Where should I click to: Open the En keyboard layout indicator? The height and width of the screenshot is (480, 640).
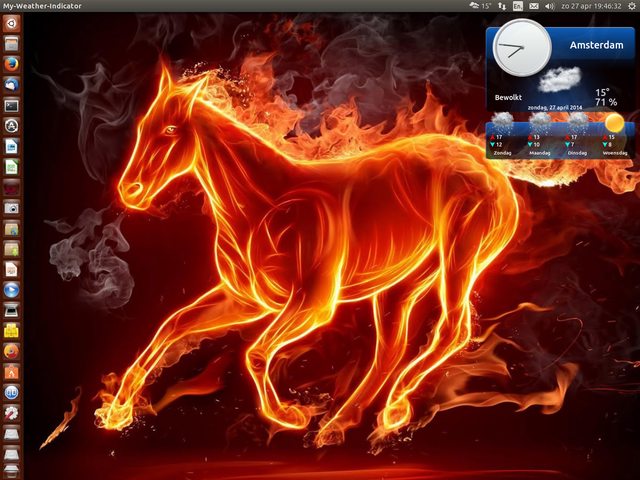(x=518, y=6)
